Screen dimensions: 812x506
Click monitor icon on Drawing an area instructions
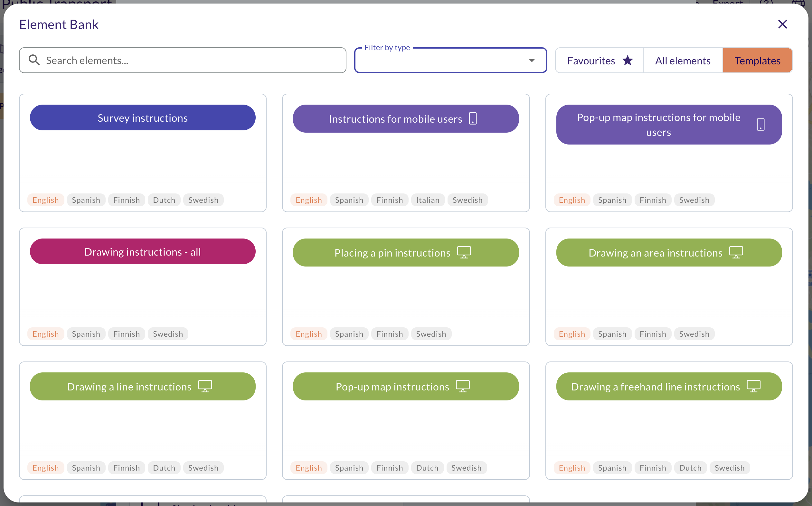[736, 252]
